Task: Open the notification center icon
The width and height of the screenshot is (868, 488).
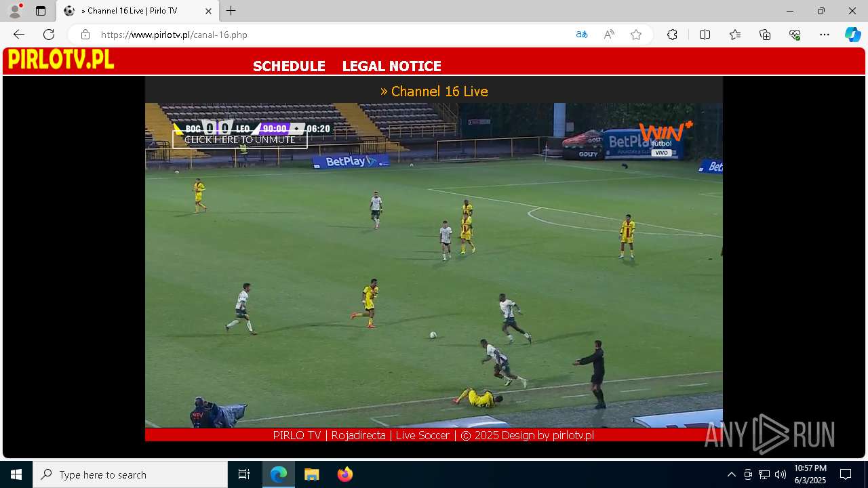Action: click(846, 474)
